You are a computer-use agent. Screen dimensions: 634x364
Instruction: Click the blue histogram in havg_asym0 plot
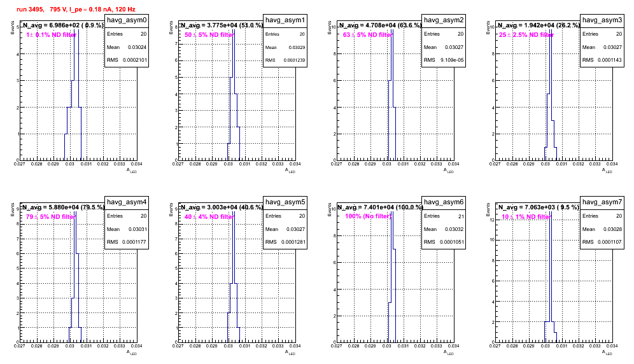click(x=73, y=94)
